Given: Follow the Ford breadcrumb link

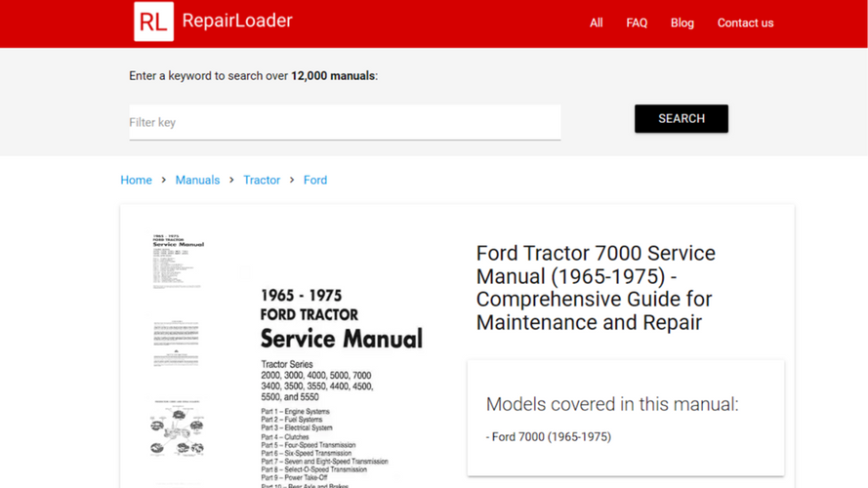Looking at the screenshot, I should 315,180.
